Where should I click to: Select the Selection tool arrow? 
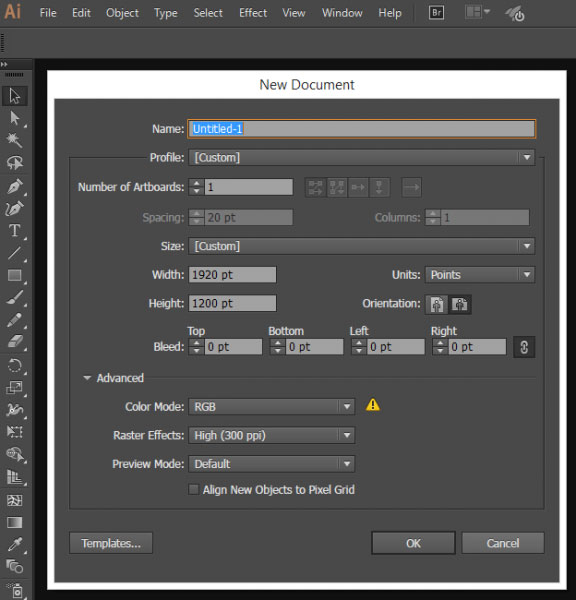15,96
